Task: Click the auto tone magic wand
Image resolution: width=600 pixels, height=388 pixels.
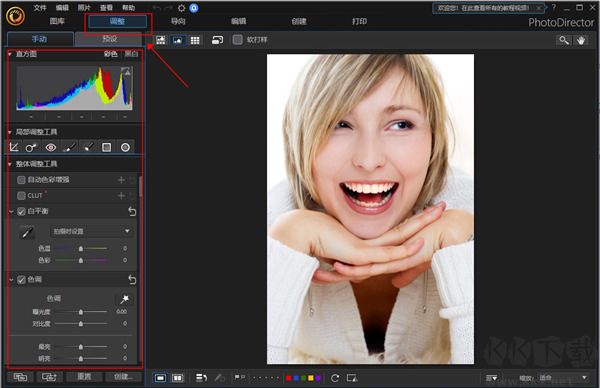Action: coord(124,299)
